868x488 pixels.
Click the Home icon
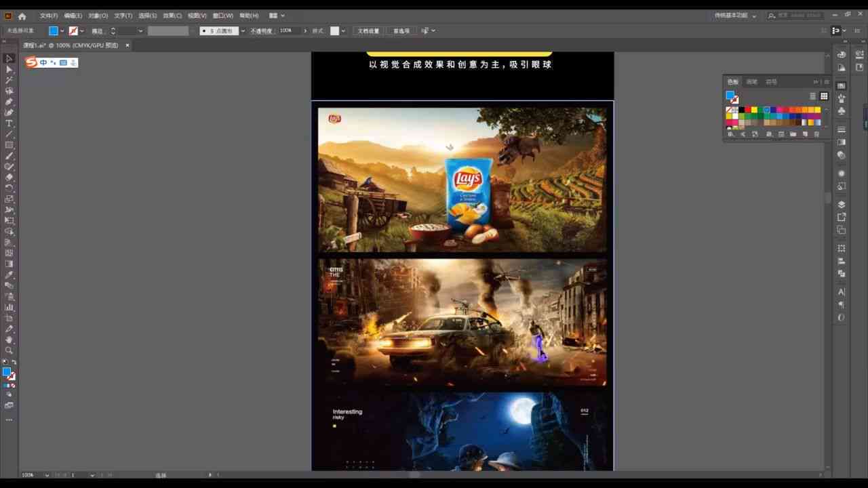tap(22, 16)
